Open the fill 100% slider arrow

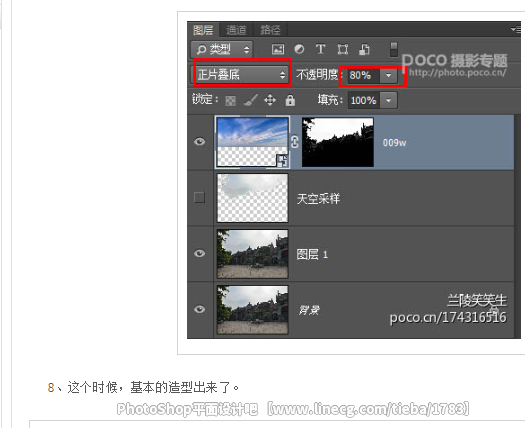click(388, 100)
